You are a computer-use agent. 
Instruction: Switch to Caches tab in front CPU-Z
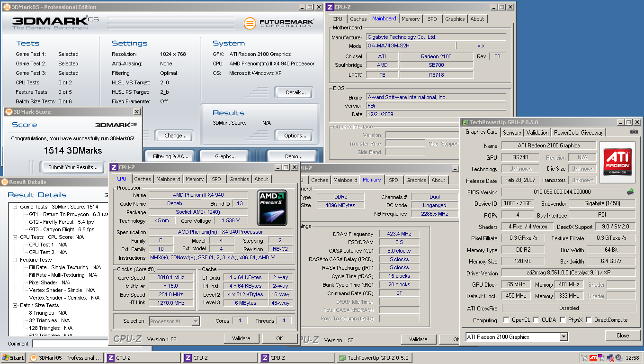tap(143, 179)
